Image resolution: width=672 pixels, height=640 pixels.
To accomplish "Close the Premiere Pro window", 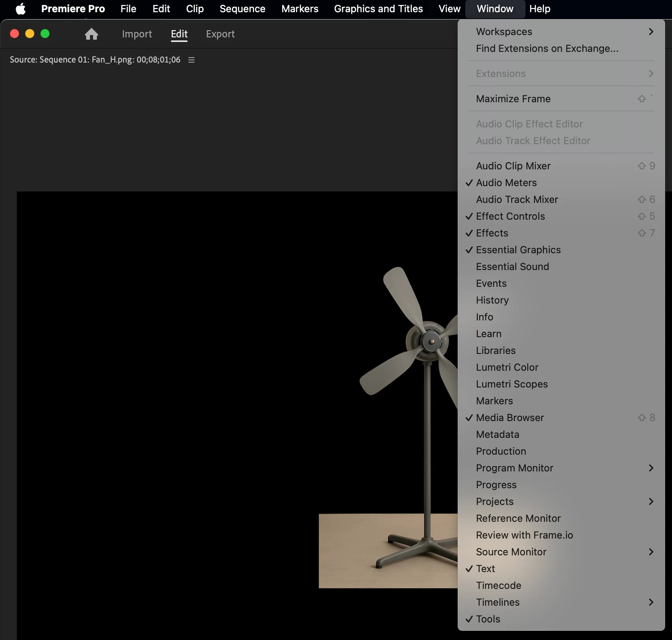I will coord(14,34).
